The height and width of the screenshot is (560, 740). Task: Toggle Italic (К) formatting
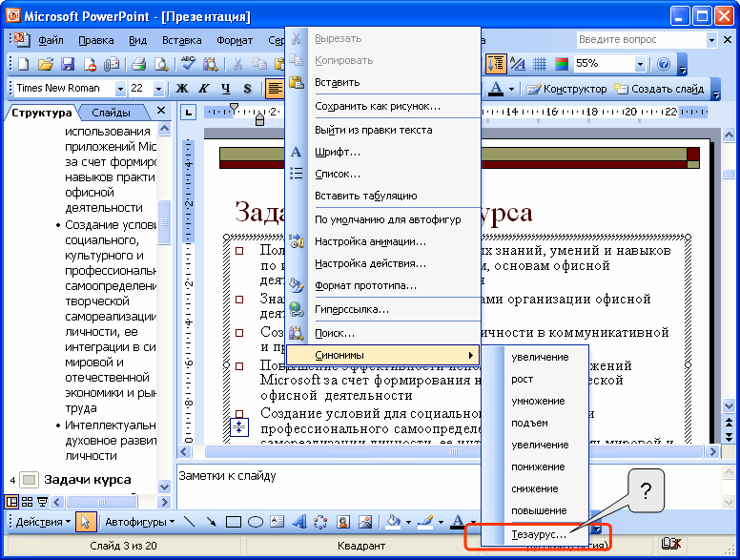pyautogui.click(x=203, y=89)
